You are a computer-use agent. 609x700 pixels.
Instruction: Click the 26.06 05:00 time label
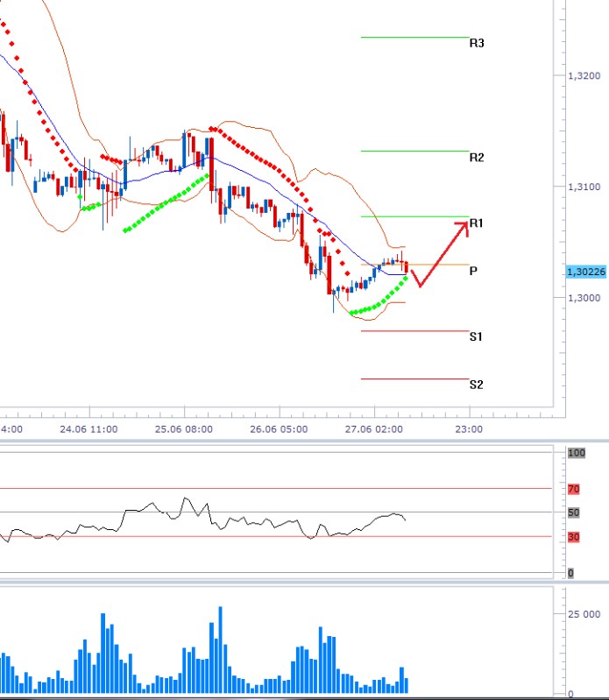coord(279,429)
